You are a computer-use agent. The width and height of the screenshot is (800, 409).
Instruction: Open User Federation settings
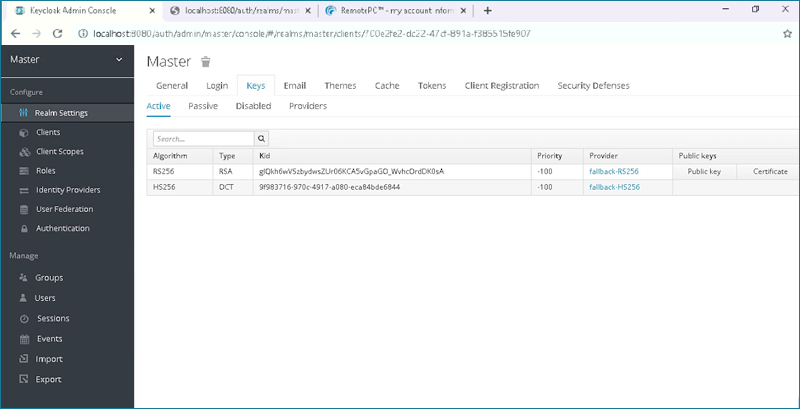click(x=64, y=209)
